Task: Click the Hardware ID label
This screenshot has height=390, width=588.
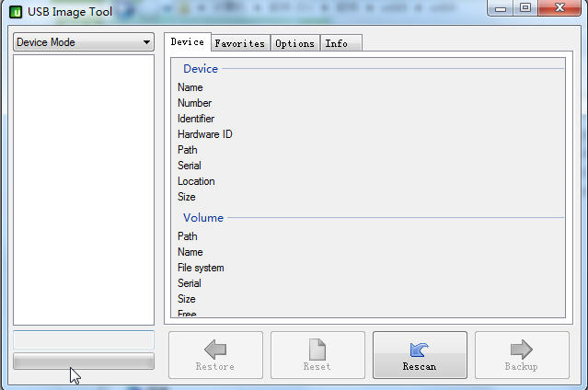Action: tap(205, 134)
